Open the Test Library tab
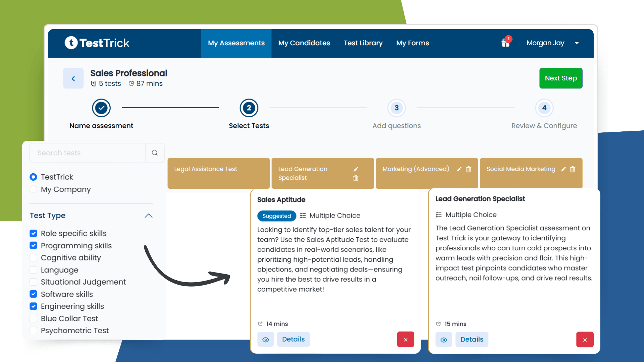644x362 pixels. coord(363,43)
